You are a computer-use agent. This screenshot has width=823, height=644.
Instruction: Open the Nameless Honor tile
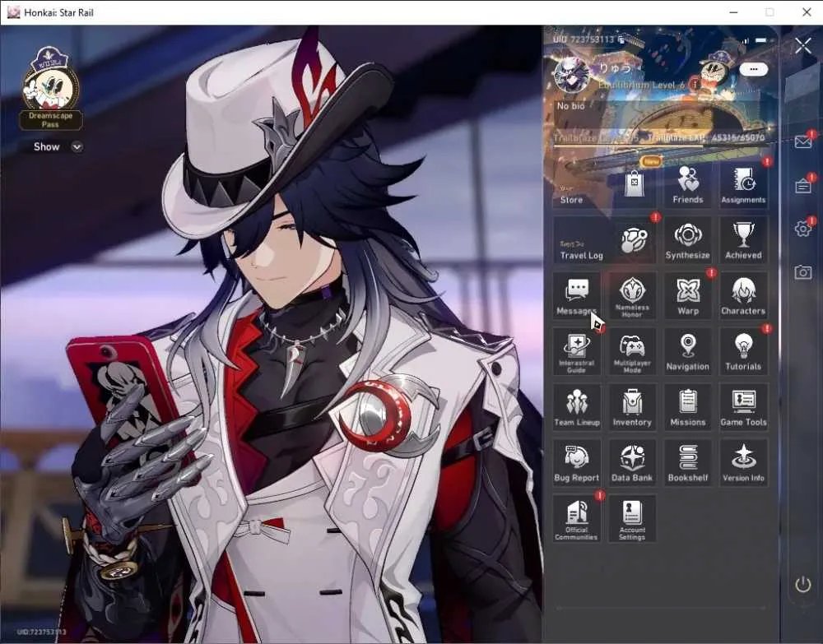632,296
